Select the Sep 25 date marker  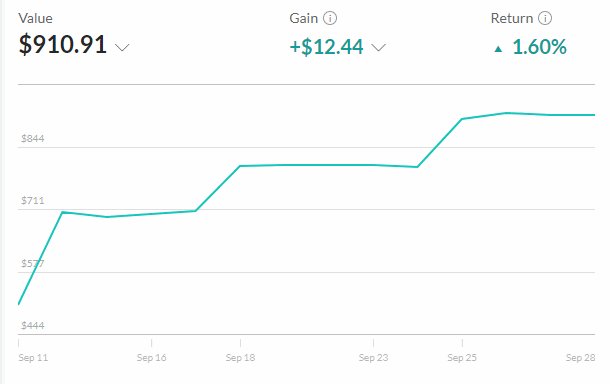pyautogui.click(x=462, y=358)
